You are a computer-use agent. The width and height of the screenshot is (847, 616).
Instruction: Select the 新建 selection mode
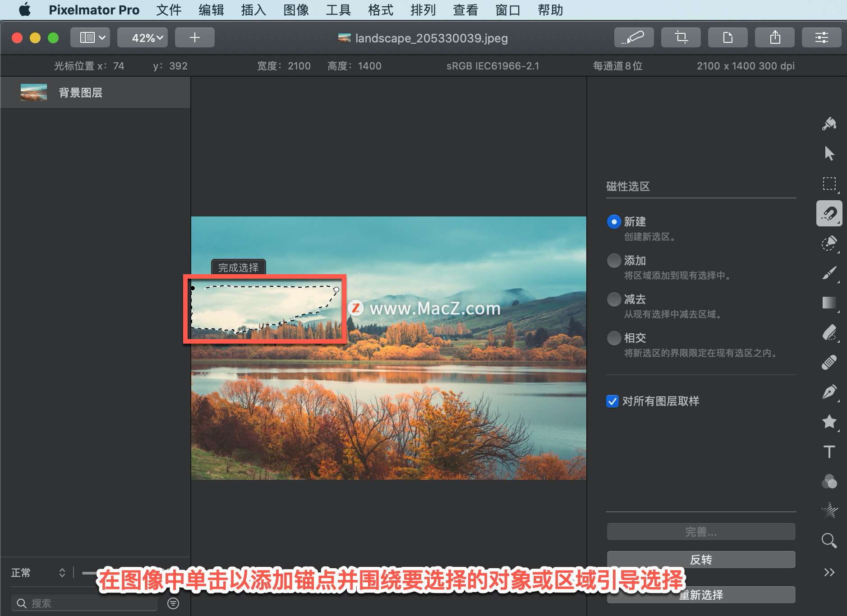(x=614, y=222)
